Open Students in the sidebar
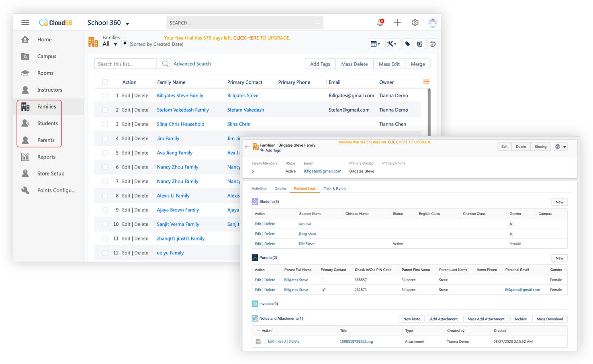Image resolution: width=593 pixels, height=364 pixels. click(x=47, y=123)
